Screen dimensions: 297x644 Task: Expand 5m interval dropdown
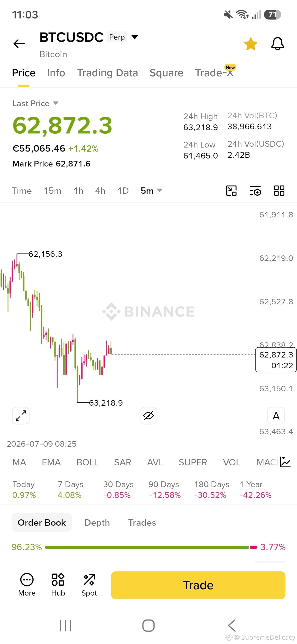(x=152, y=191)
